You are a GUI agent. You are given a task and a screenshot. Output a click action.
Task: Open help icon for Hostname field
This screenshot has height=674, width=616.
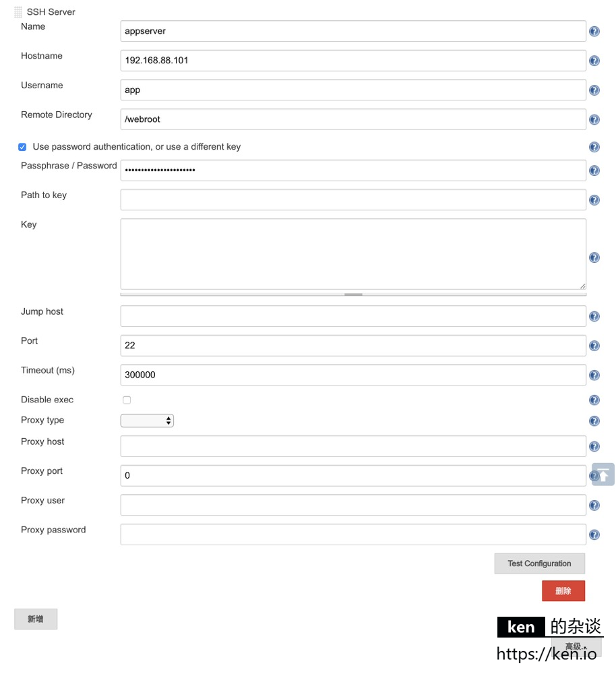[x=594, y=61]
